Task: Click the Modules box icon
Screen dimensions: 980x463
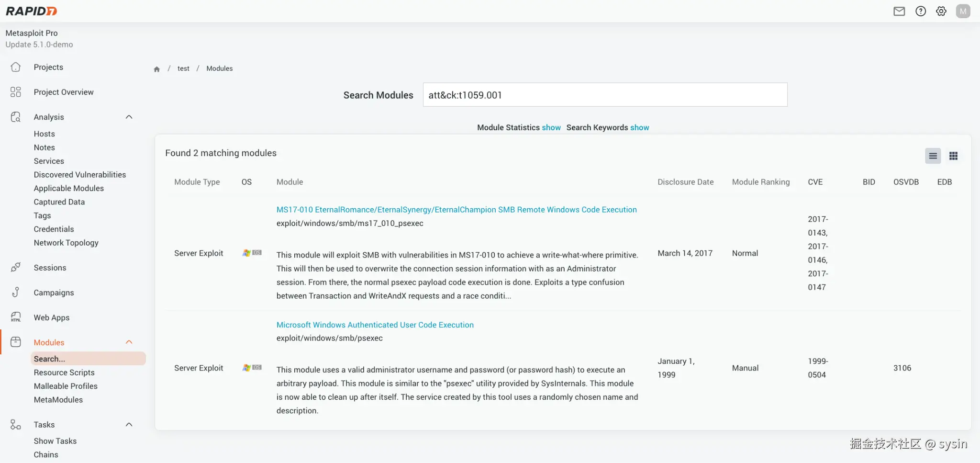Action: coord(16,342)
